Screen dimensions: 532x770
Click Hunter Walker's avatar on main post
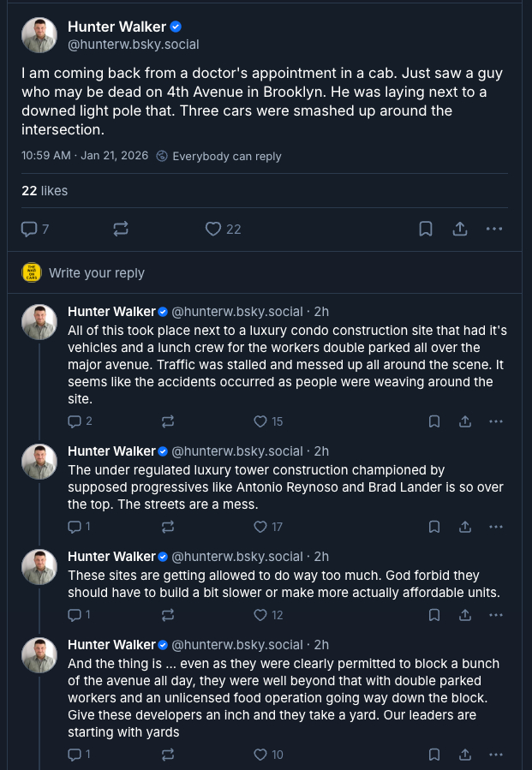click(x=39, y=35)
